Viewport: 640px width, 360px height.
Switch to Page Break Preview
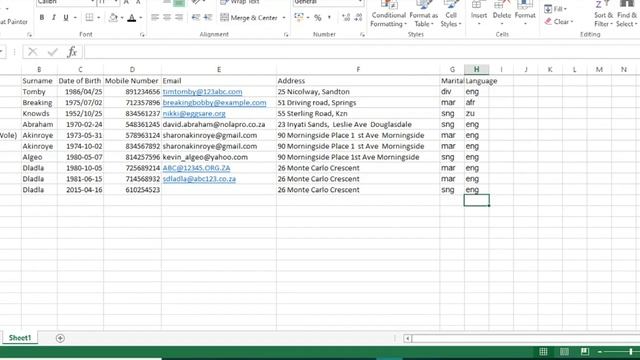(584, 352)
